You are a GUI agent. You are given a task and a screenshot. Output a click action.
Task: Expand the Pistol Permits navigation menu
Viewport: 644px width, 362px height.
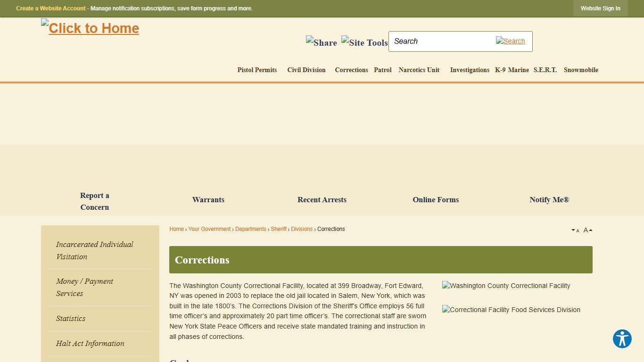(257, 70)
